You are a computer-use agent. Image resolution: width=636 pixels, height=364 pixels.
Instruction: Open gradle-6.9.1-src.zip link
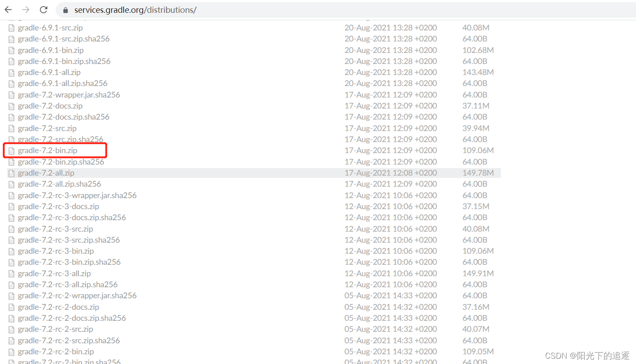point(51,27)
